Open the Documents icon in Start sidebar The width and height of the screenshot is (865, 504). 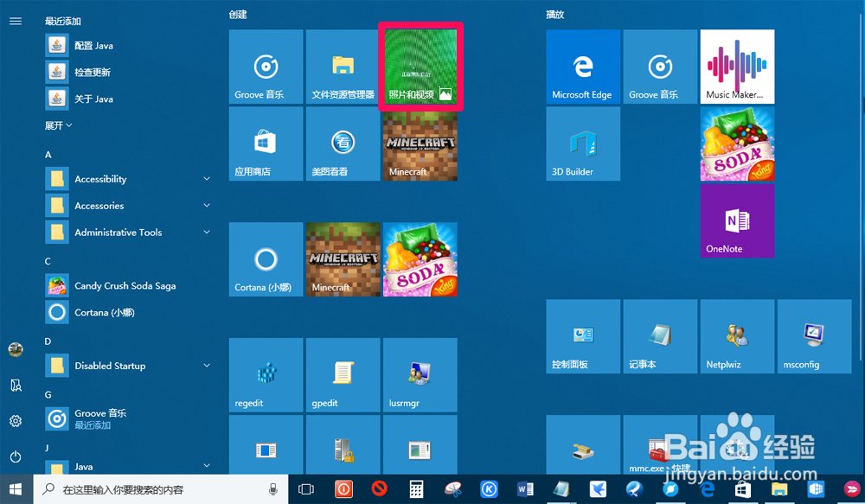[16, 386]
